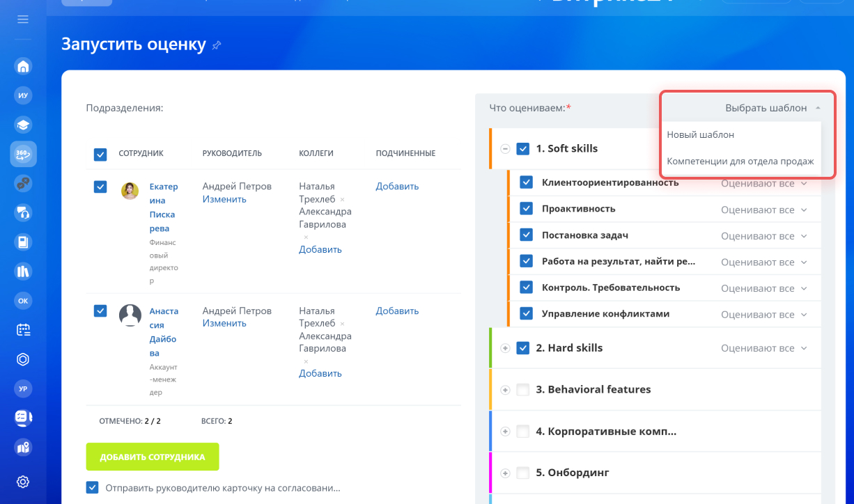Choose Новый шаблон from template menu
Viewport: 854px width, 504px height.
tap(701, 134)
